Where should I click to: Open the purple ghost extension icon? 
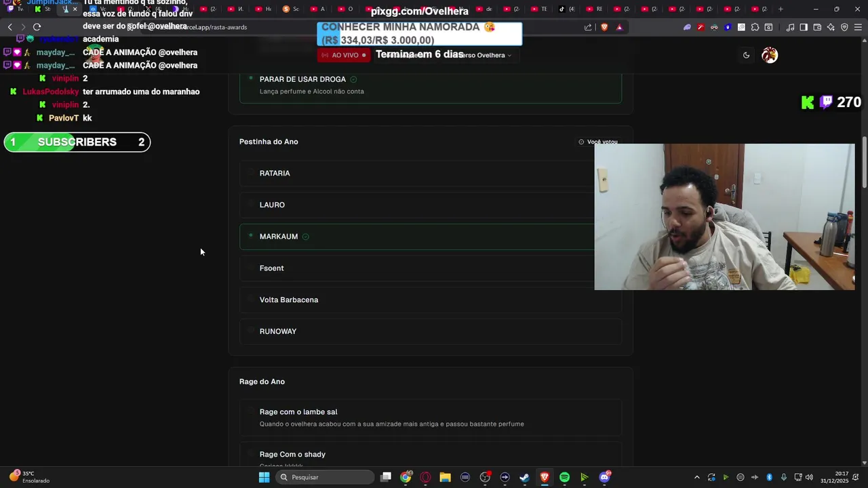coord(687,27)
